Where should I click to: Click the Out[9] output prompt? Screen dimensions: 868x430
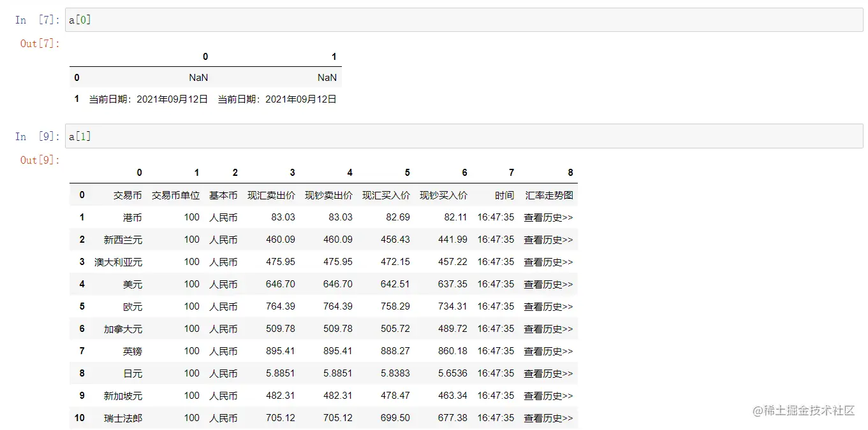40,160
